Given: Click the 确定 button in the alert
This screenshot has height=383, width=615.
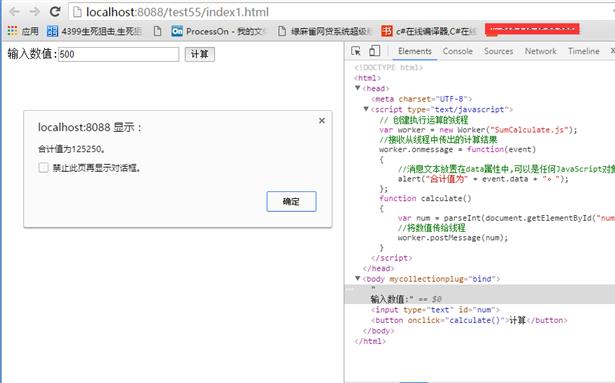Looking at the screenshot, I should 291,201.
